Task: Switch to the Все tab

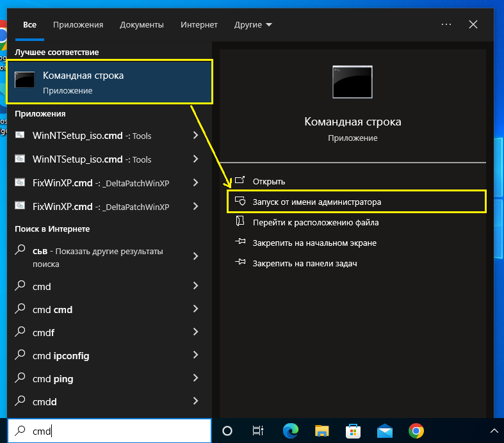Action: 29,25
